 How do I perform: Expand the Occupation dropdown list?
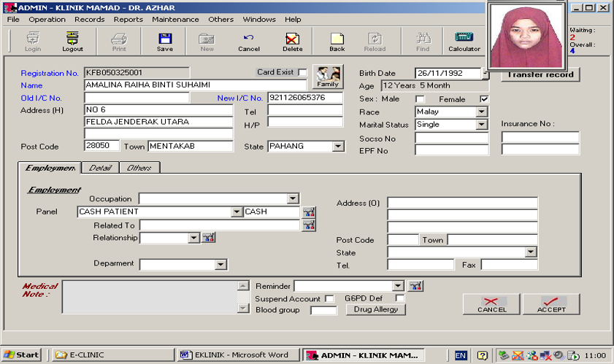(x=293, y=198)
